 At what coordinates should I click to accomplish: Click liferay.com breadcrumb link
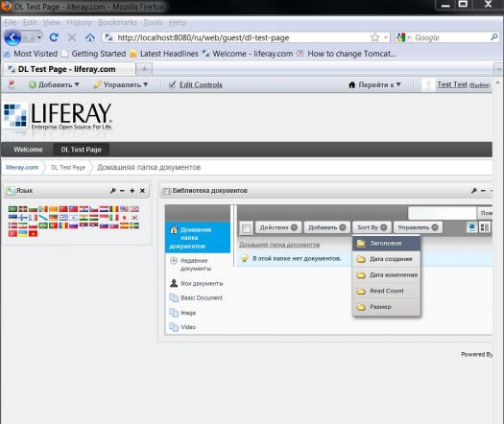coord(22,167)
